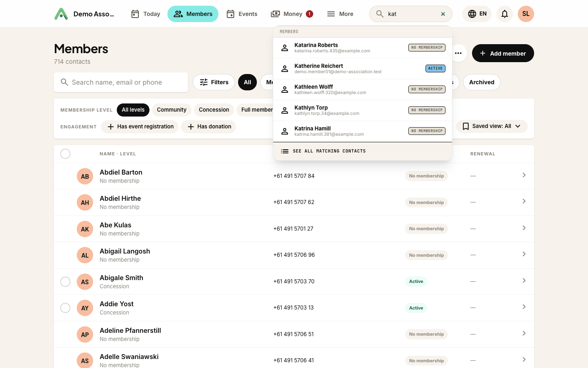Open the EN language selector
This screenshot has width=588, height=368.
point(477,14)
